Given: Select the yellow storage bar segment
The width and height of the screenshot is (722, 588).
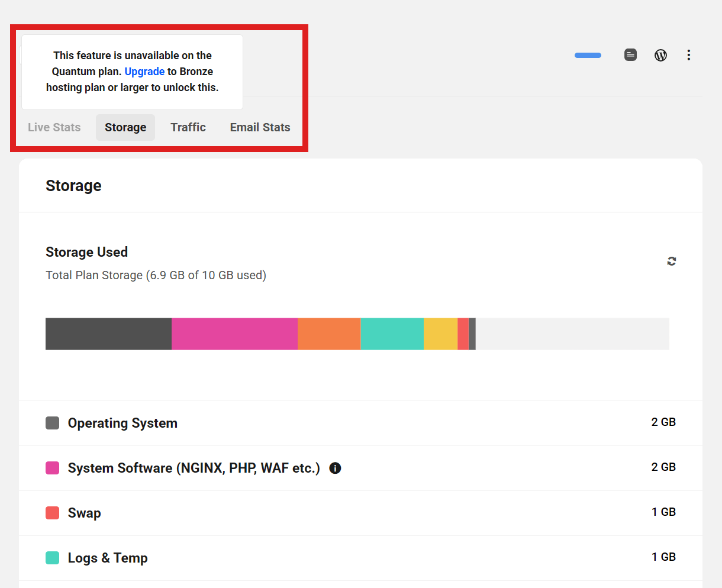Looking at the screenshot, I should click(x=440, y=334).
